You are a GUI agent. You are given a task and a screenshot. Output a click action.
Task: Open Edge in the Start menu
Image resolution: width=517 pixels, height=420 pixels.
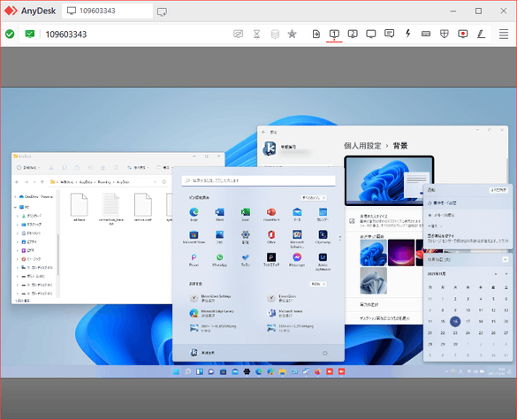194,214
